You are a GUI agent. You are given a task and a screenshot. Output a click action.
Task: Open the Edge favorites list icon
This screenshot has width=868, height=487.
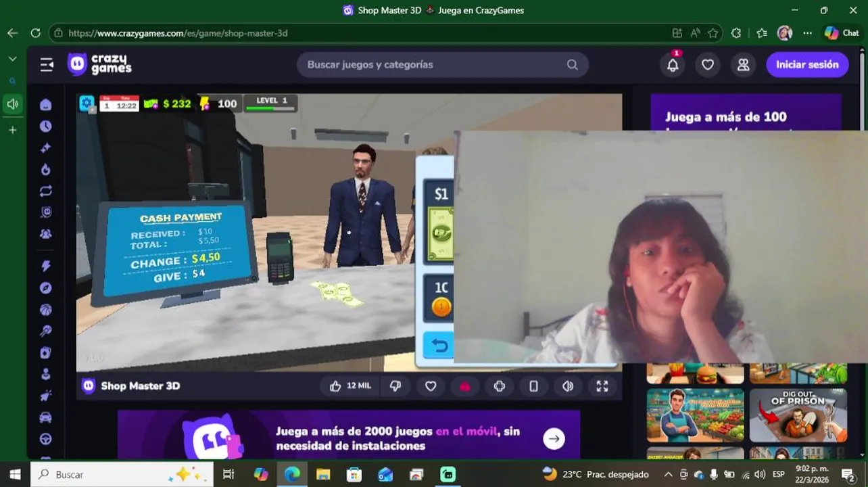[x=762, y=33]
